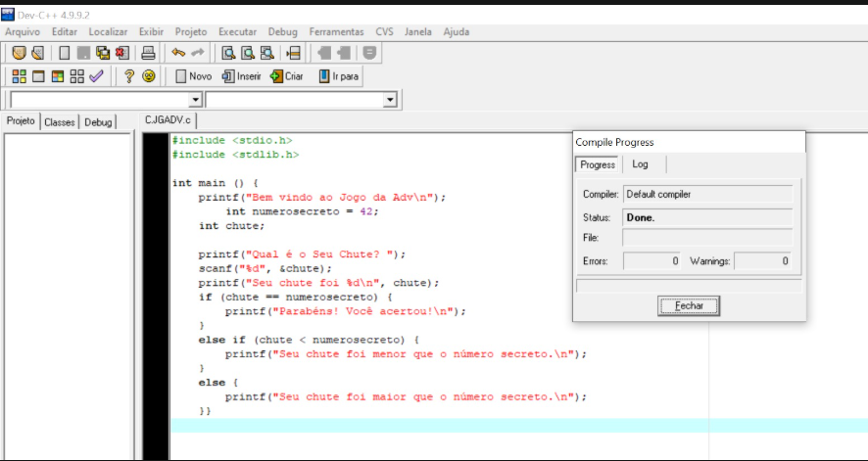The image size is (868, 461).
Task: Click the empty File field in the dialog
Action: [x=707, y=238]
